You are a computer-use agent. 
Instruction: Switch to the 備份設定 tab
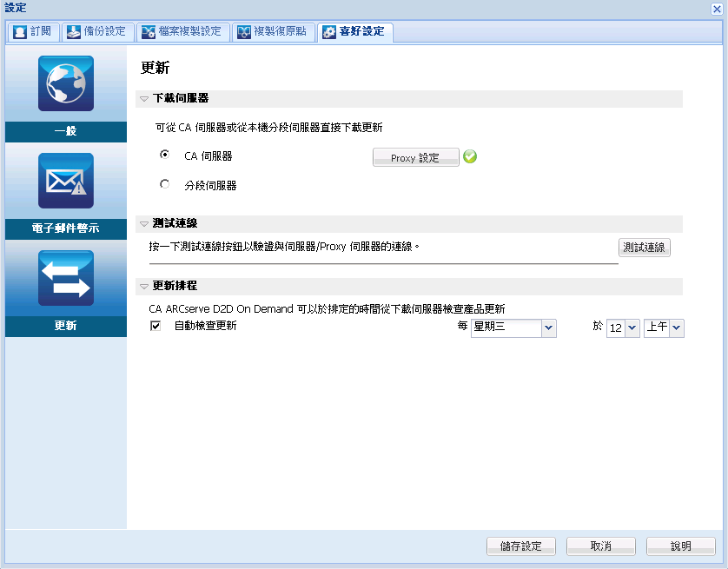97,32
